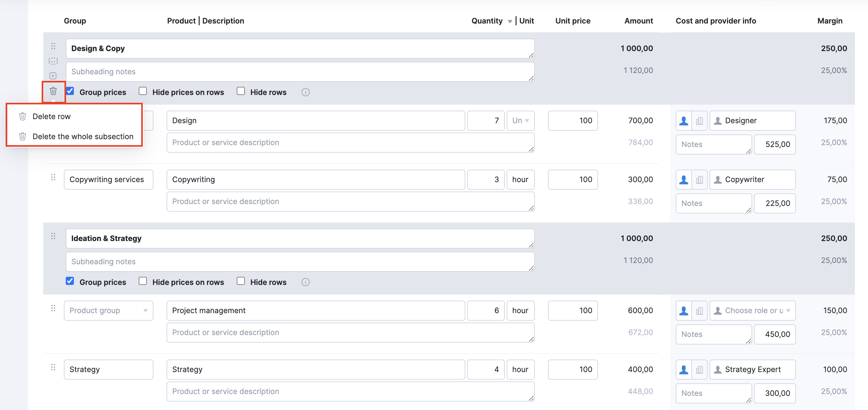This screenshot has width=868, height=410.
Task: Click Subheading notes under Design & Copy
Action: (300, 72)
